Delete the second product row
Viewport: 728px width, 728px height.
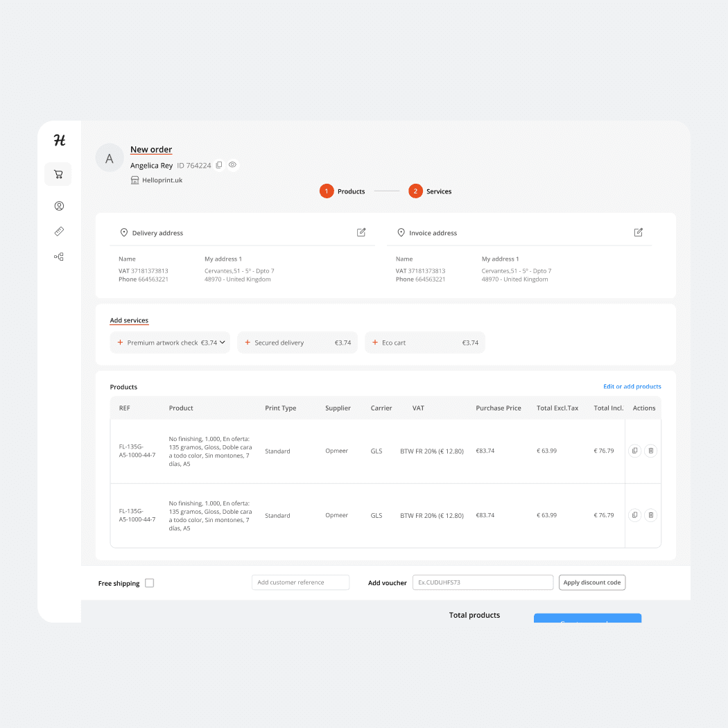tap(650, 515)
